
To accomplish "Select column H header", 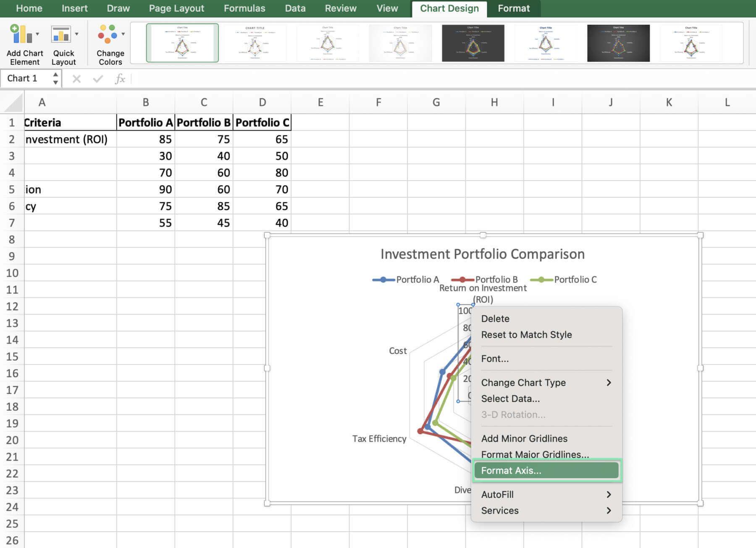I will point(494,102).
